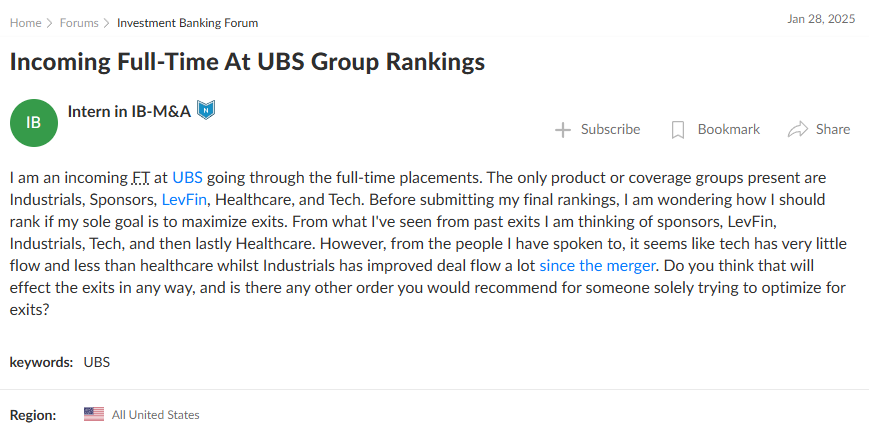This screenshot has width=869, height=446.
Task: Click the All United States region
Action: pyautogui.click(x=156, y=415)
